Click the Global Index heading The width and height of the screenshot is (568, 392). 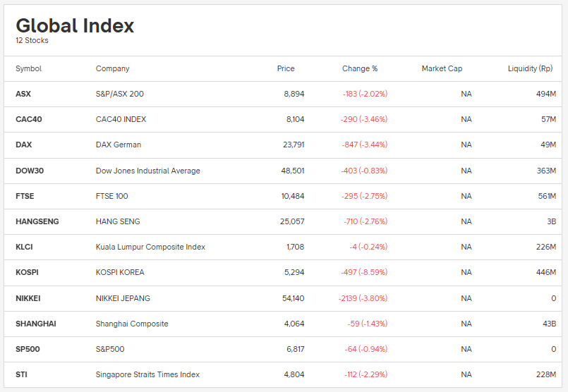pos(75,26)
